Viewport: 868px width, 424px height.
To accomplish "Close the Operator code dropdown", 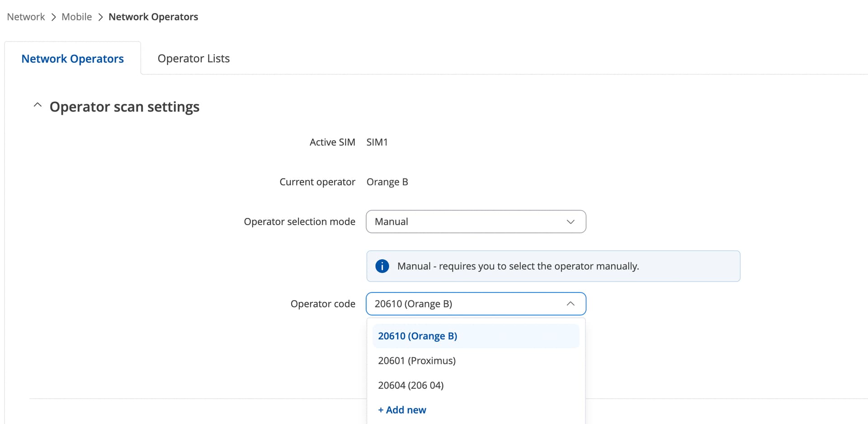I will [x=476, y=304].
